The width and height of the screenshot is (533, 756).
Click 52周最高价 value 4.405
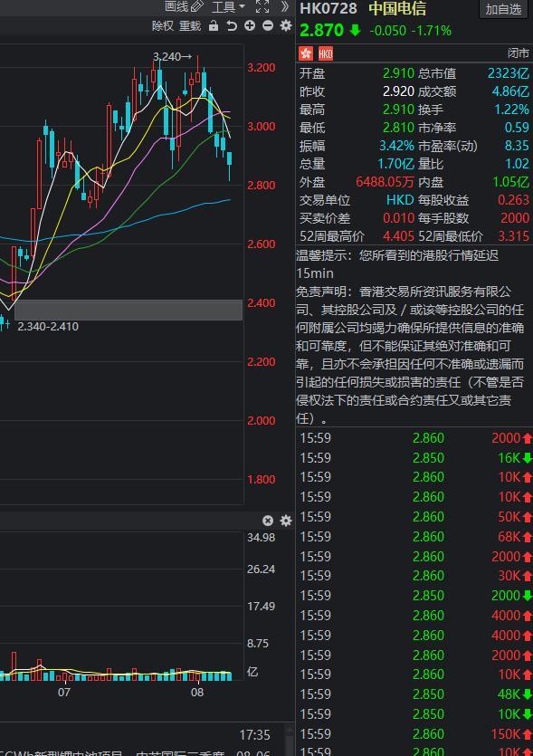coord(398,236)
